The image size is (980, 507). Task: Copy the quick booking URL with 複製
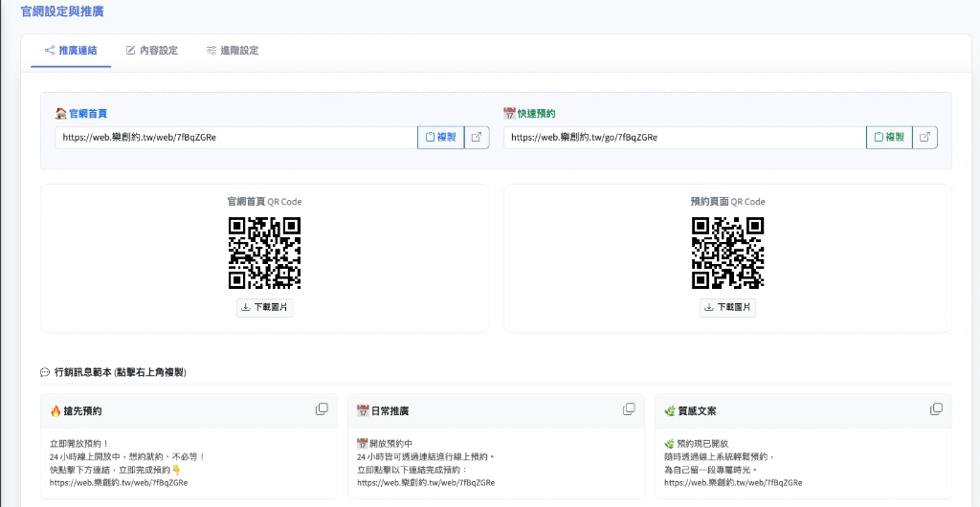pyautogui.click(x=889, y=137)
